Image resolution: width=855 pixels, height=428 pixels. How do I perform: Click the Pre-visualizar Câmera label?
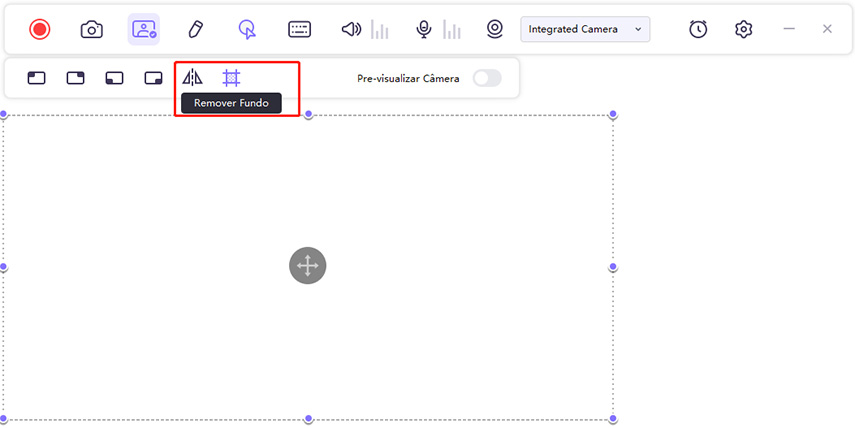point(408,79)
